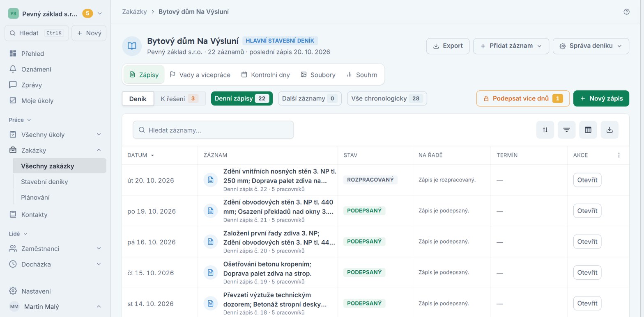Switch to the Kontrolní dny tab
This screenshot has height=317, width=644.
[x=265, y=75]
